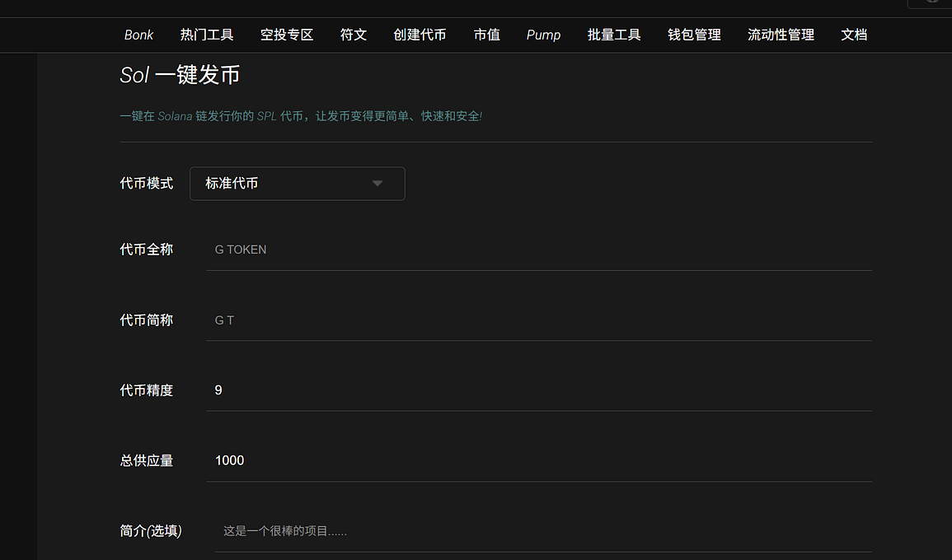
Task: Click the token mode dropdown arrow
Action: [378, 184]
